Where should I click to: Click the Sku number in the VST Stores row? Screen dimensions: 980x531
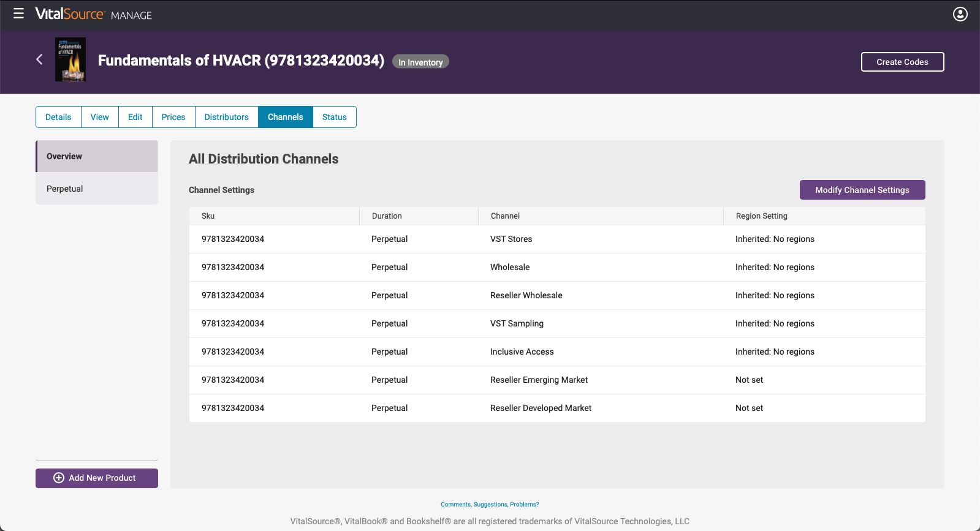tap(233, 239)
